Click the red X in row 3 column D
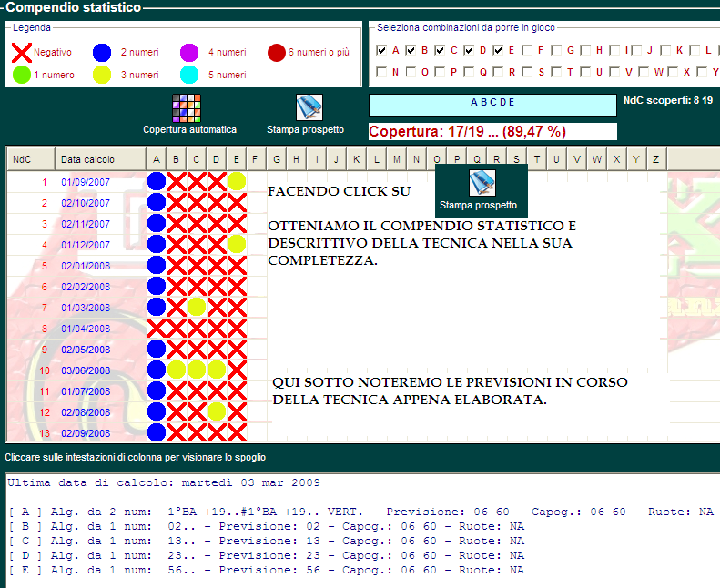 click(x=217, y=224)
